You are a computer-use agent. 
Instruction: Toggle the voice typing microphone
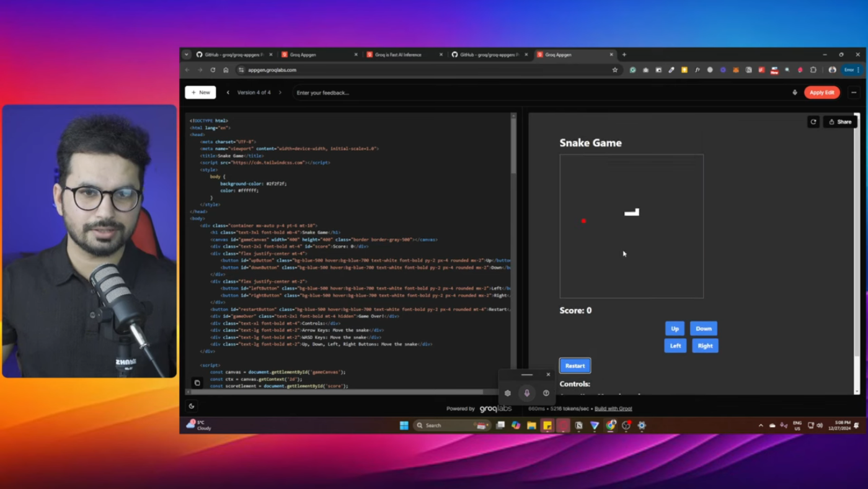tap(527, 393)
